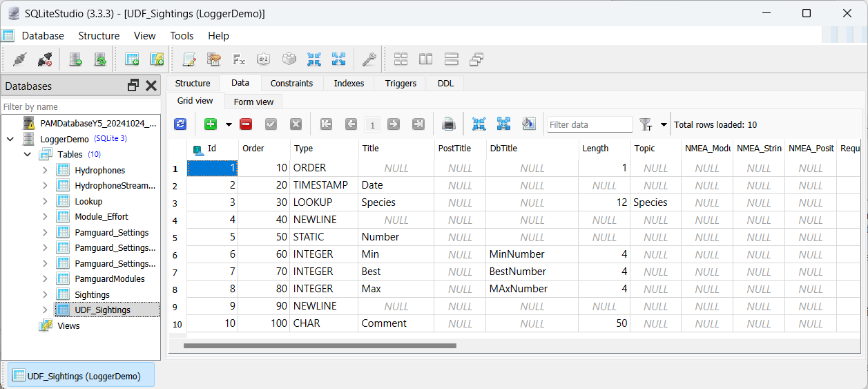Screen dimensions: 868x389
Task: Expand the Hydrophones table node
Action: click(45, 170)
